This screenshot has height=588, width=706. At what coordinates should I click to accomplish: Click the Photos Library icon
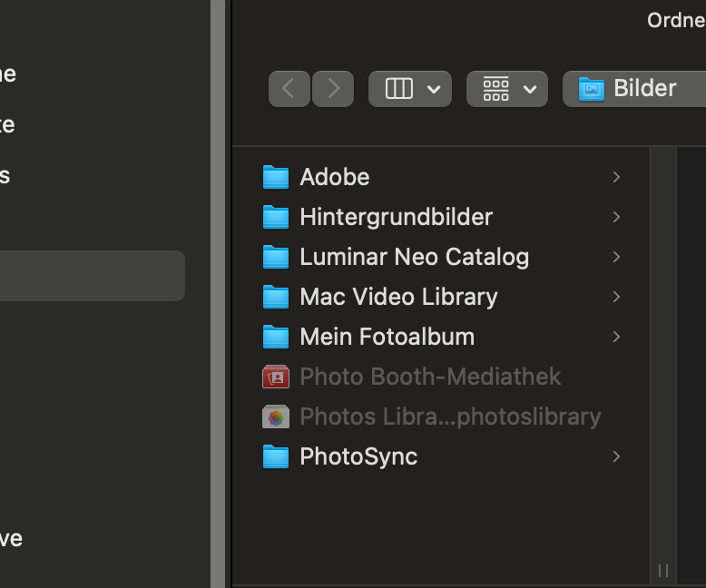click(276, 416)
